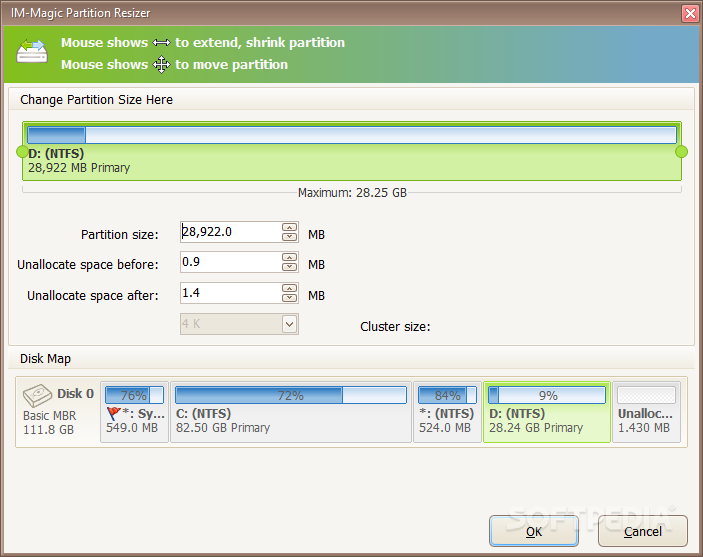Select the Unallocated 1.430 MB block
703x557 pixels.
[647, 412]
